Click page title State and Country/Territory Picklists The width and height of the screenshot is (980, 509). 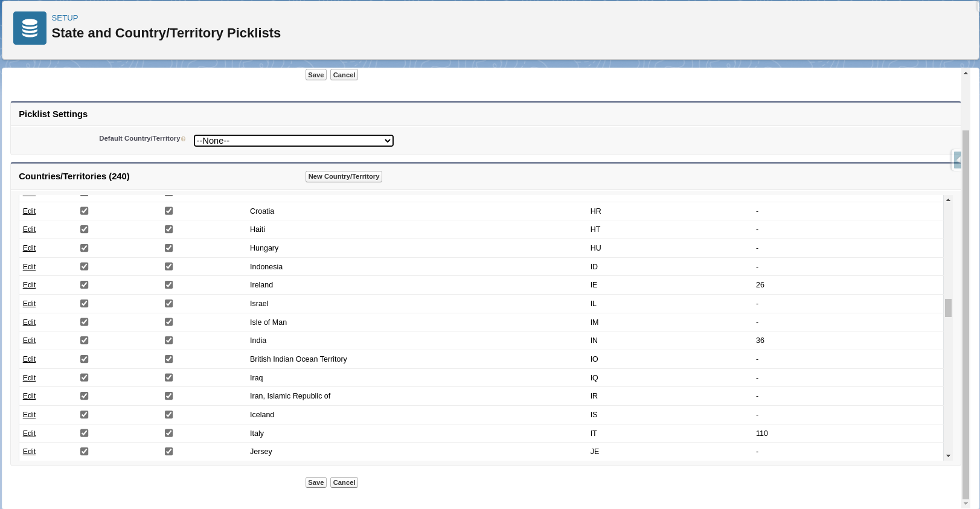click(166, 33)
